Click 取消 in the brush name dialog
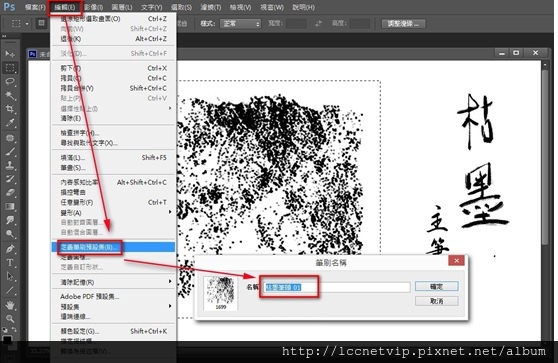This screenshot has height=363, width=558. (x=437, y=301)
